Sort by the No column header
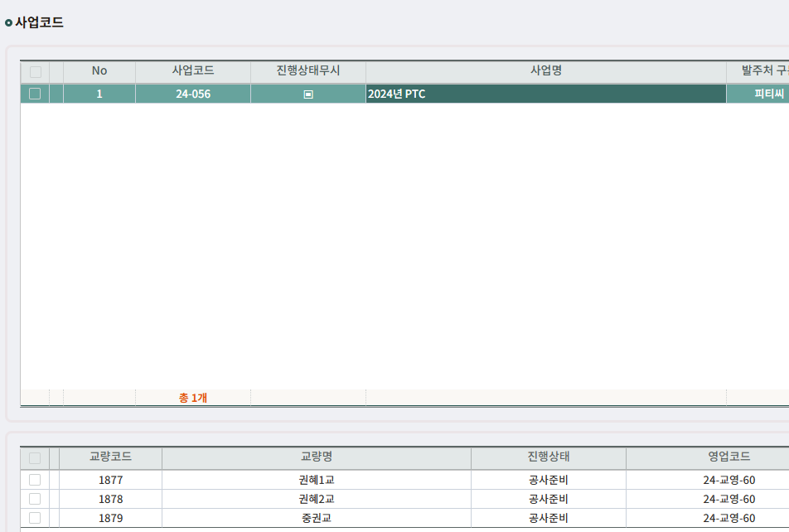The image size is (789, 532). [99, 71]
